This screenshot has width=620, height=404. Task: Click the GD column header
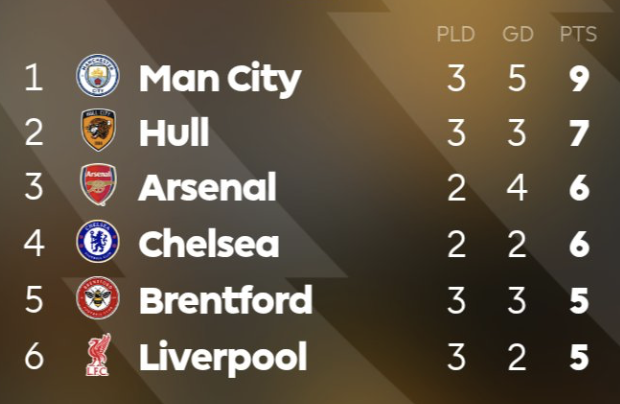point(518,34)
